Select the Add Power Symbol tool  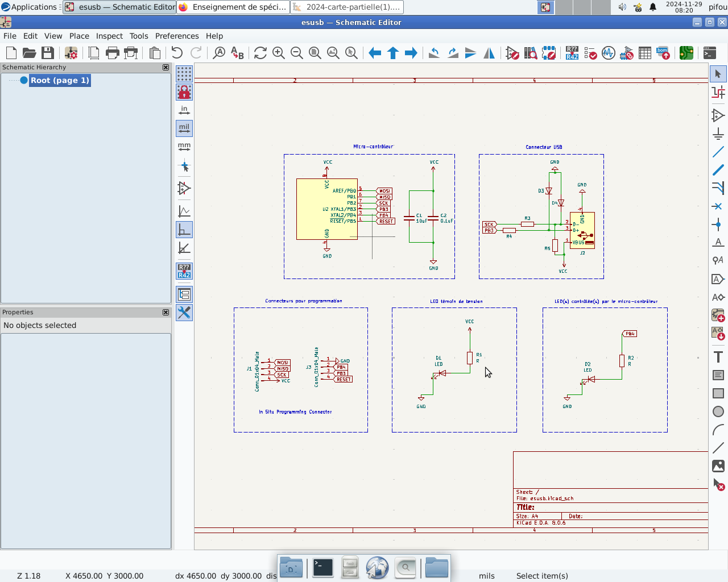pyautogui.click(x=718, y=134)
